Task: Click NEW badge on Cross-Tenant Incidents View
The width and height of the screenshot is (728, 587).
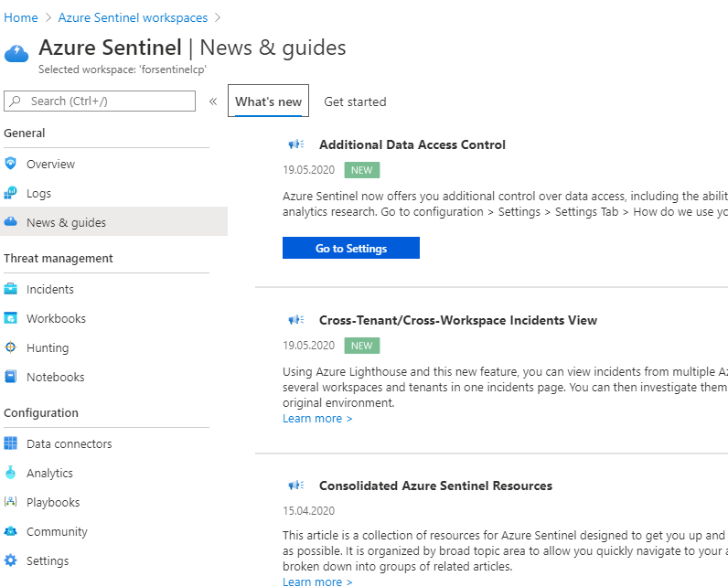Action: (361, 346)
